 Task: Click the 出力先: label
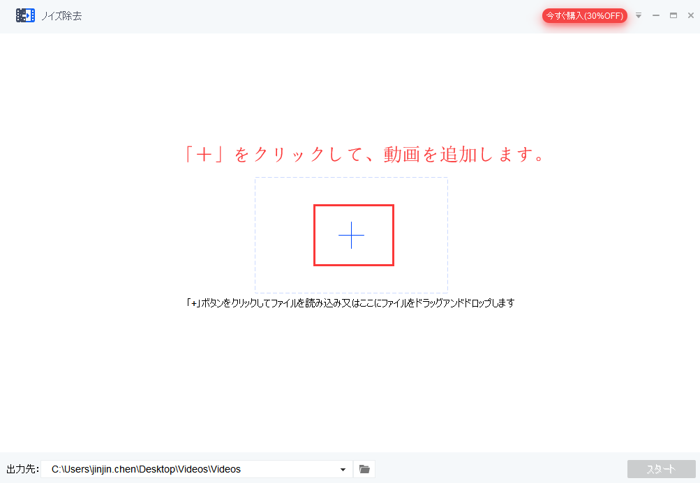pos(23,469)
